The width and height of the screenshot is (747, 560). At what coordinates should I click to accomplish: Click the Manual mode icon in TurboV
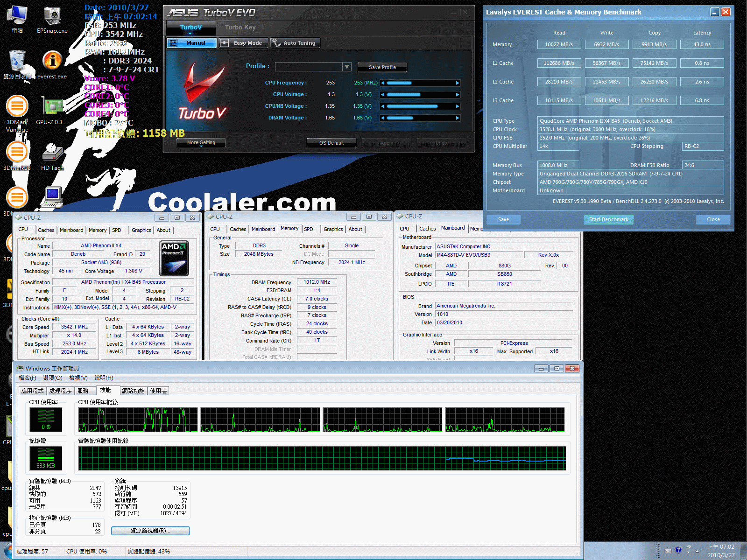[x=173, y=43]
